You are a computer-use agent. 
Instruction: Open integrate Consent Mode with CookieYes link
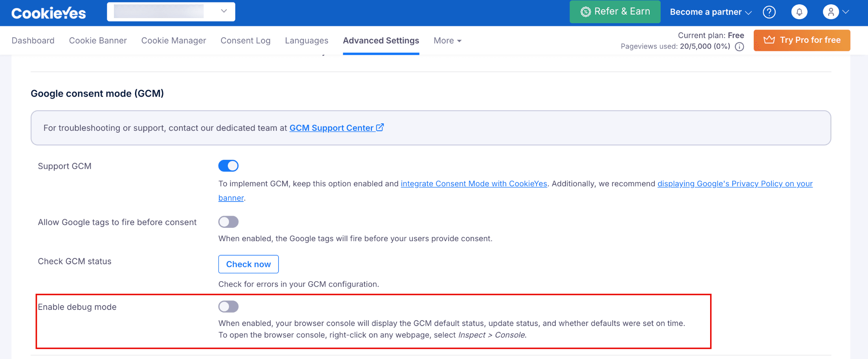[x=474, y=184]
